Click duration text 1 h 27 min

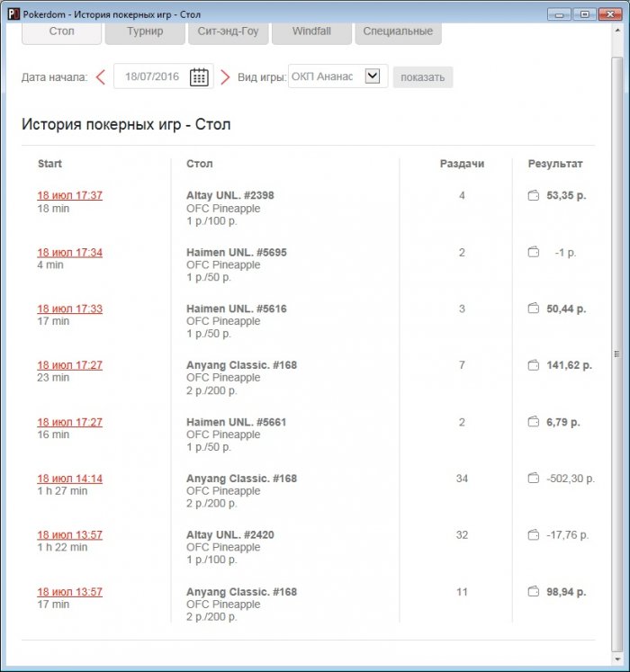[x=62, y=490]
